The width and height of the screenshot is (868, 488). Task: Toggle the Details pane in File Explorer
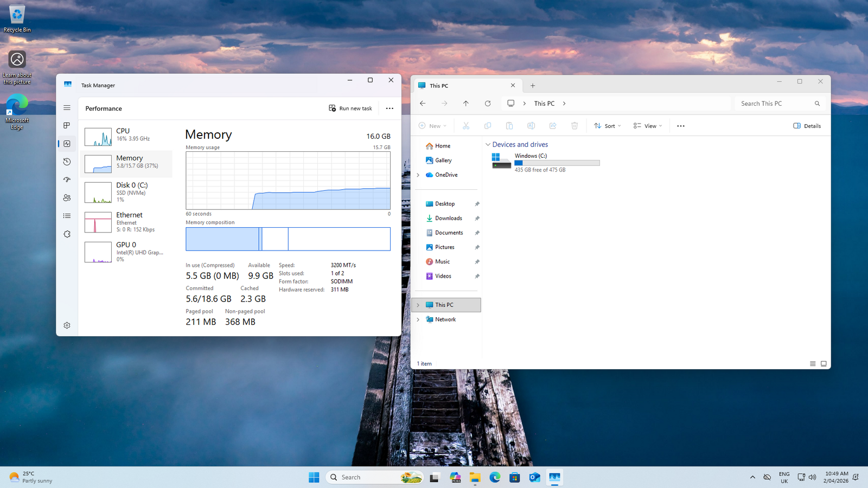click(x=807, y=126)
